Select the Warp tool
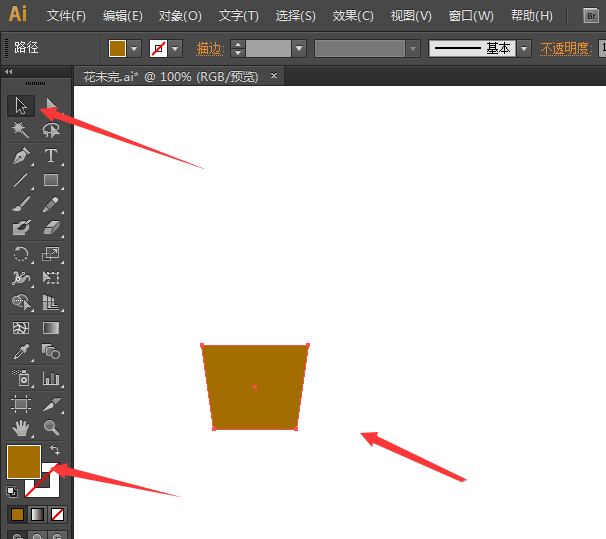606x539 pixels. point(21,278)
